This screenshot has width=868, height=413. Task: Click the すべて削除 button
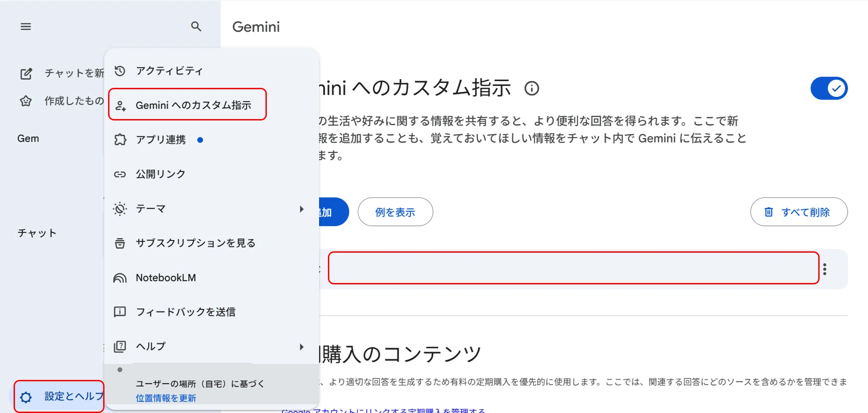point(799,212)
